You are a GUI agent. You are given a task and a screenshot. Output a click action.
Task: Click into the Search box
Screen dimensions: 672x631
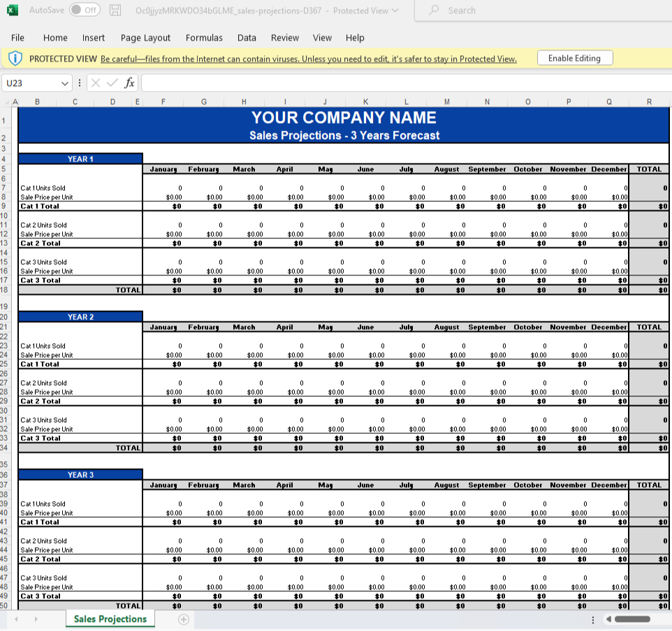click(543, 10)
